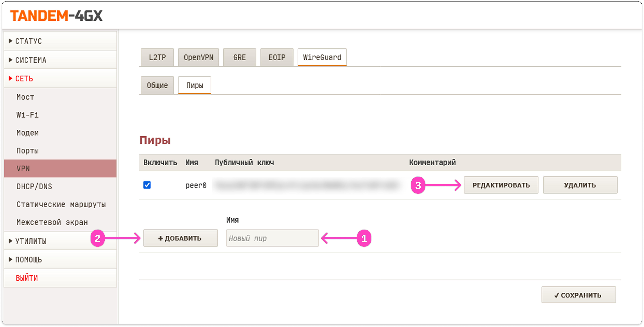Click the ВЫЙТИ logout link
The width and height of the screenshot is (644, 327).
click(27, 278)
